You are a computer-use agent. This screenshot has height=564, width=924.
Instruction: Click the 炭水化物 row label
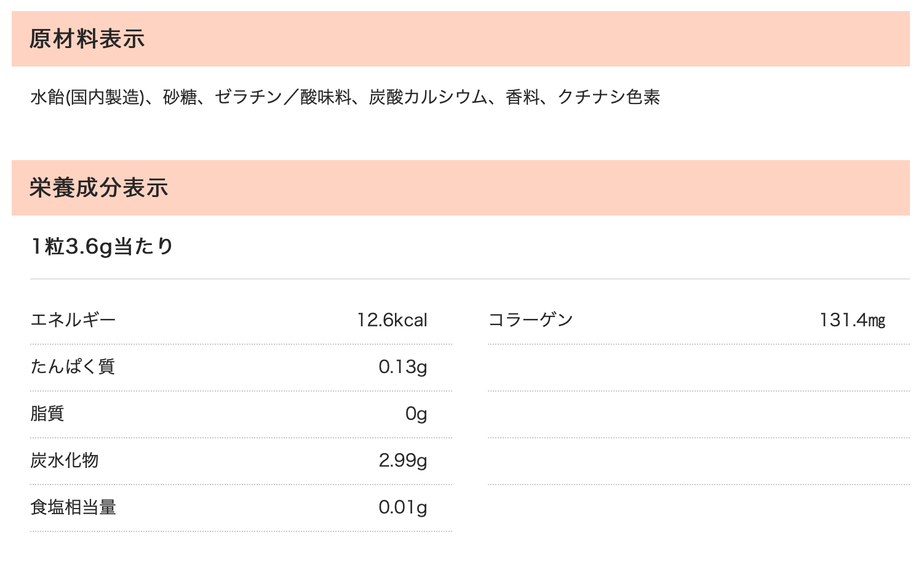click(x=64, y=461)
